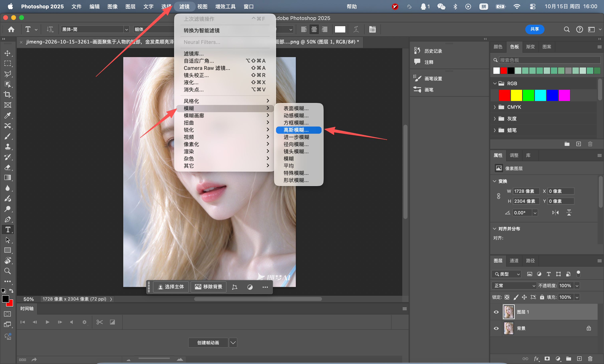Screen dimensions: 604x364
Task: Select the Clone Stamp tool
Action: (x=8, y=146)
